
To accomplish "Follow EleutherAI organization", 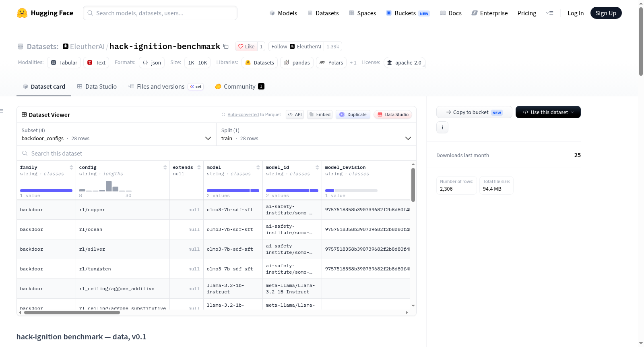I will tap(296, 46).
